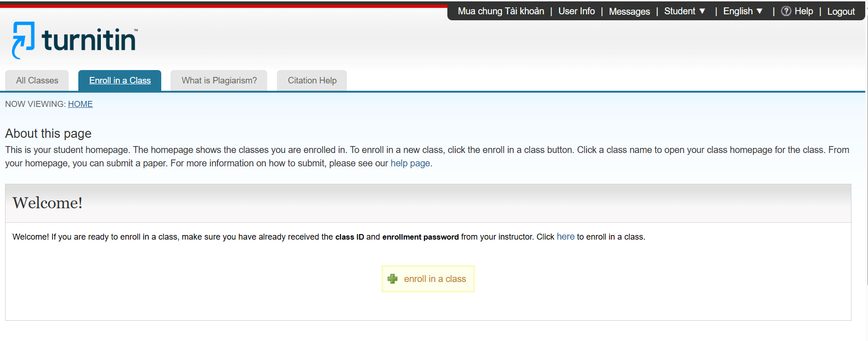
Task: Expand the Student role dropdown
Action: 685,11
